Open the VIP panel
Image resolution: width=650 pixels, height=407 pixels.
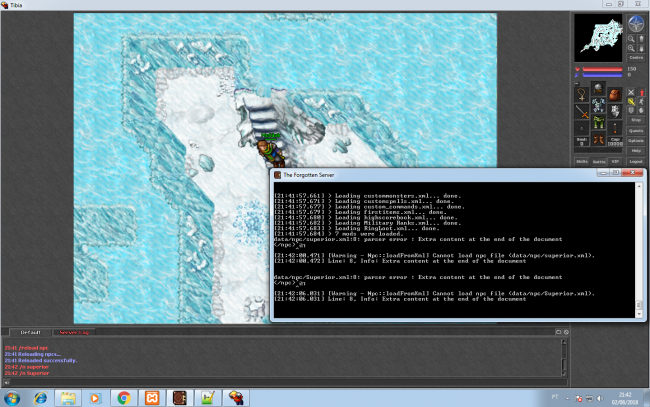615,162
